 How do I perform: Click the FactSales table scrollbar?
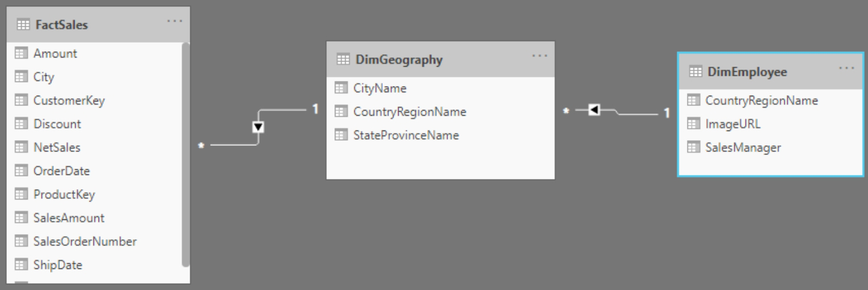185,154
